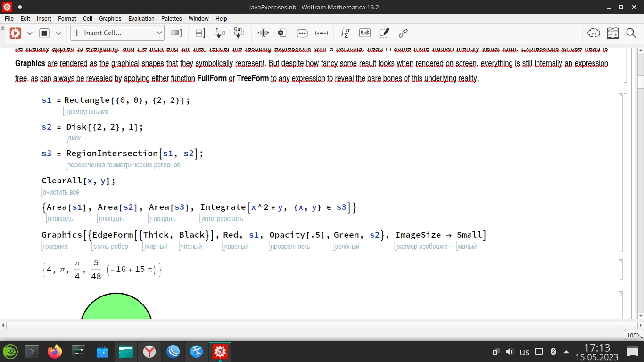Click the inline TeX $x$ icon
The image size is (644, 362).
click(364, 33)
